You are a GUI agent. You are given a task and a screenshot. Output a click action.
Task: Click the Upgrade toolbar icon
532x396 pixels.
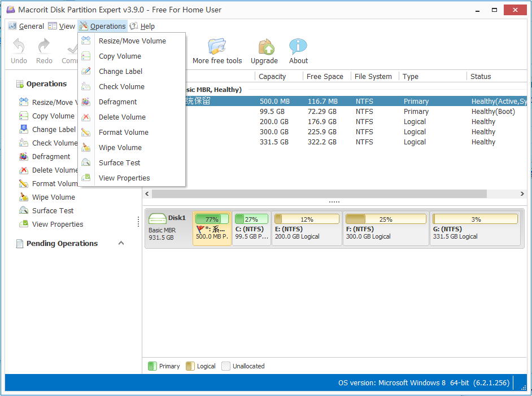[264, 47]
